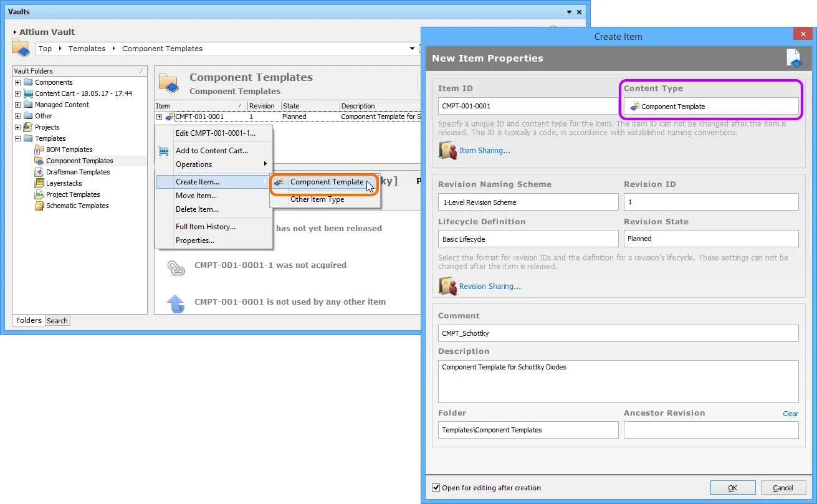Click the Components folder icon in tree
The width and height of the screenshot is (817, 504).
coord(28,82)
